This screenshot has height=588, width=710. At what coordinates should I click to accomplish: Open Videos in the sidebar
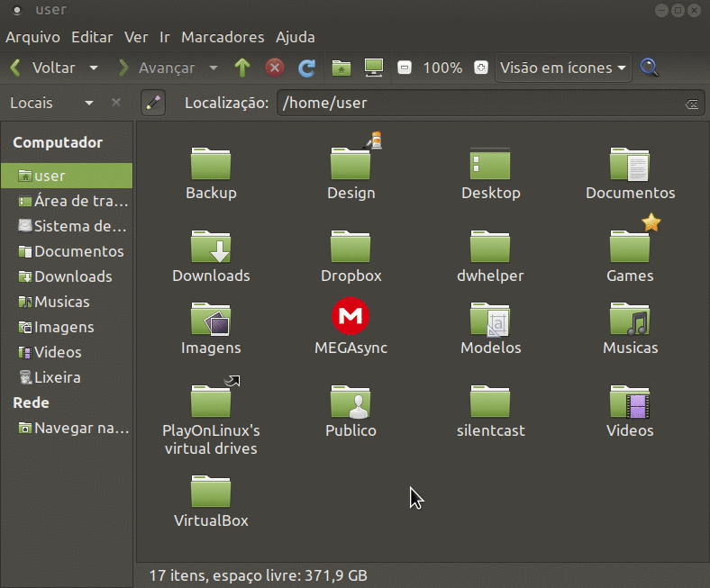pos(67,352)
